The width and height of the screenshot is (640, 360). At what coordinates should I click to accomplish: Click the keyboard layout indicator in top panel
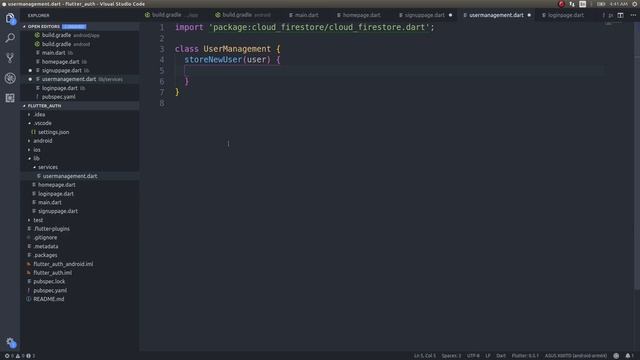click(582, 4)
